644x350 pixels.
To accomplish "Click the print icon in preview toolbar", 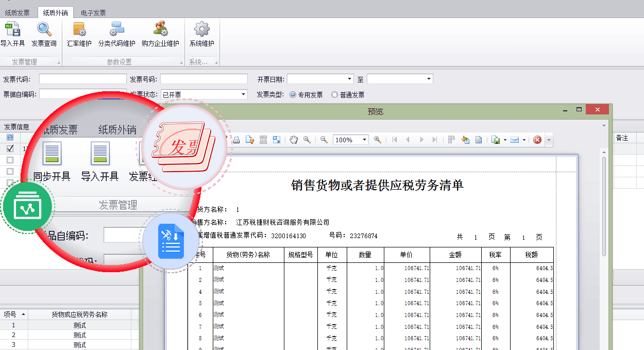I will pyautogui.click(x=236, y=140).
